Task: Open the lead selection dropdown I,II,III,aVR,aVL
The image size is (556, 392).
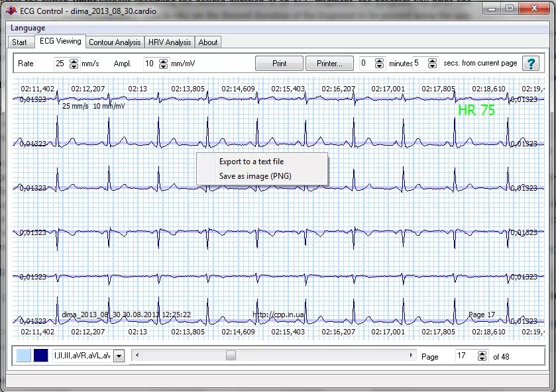Action: coord(118,356)
